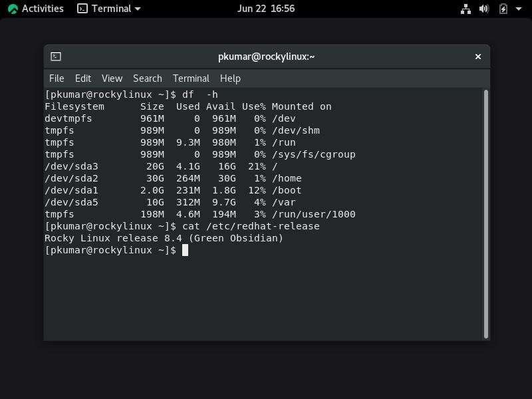
Task: Open the Search menu
Action: coord(147,78)
